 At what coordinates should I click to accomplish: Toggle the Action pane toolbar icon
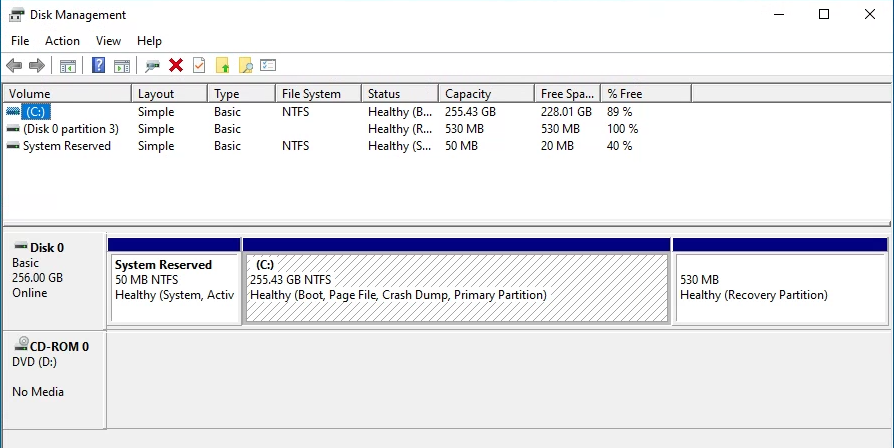(122, 66)
